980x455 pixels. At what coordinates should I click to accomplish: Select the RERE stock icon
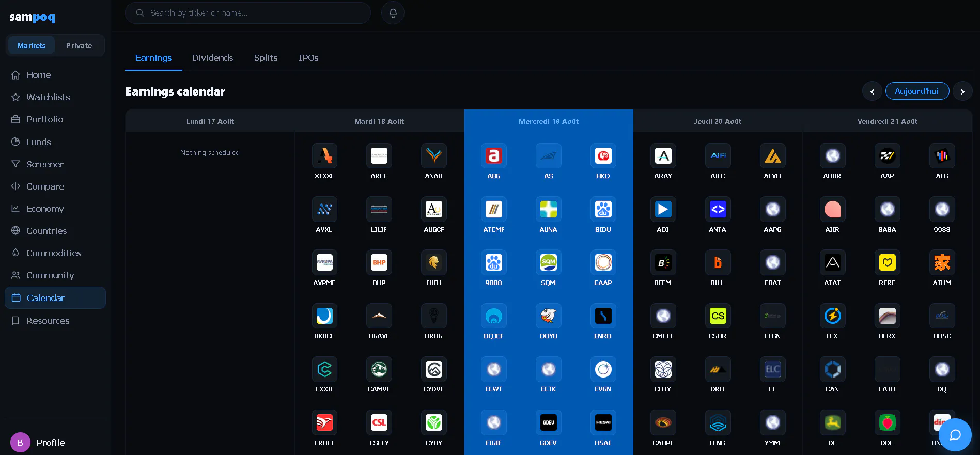[888, 262]
